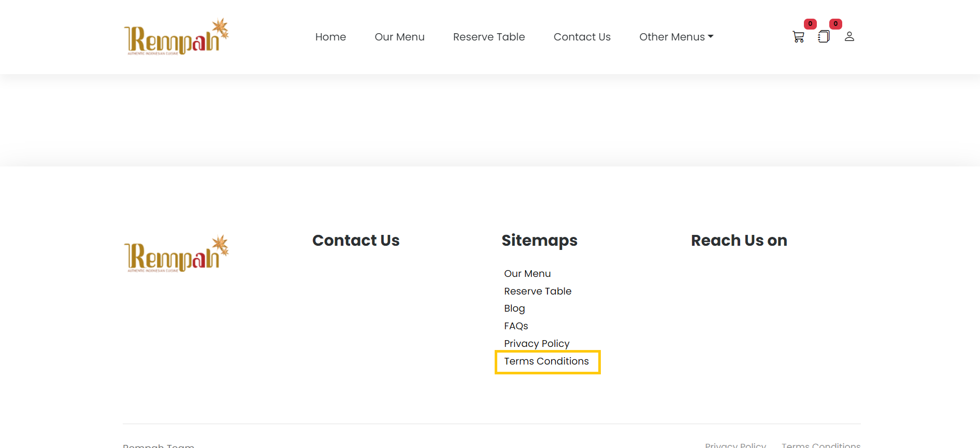Open Privacy Policy under Sitemaps

tap(537, 344)
